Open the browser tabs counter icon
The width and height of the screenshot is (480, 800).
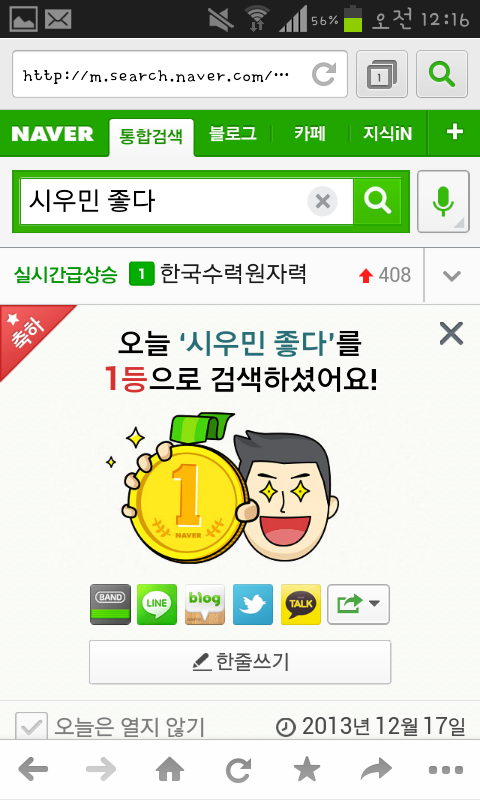point(382,74)
